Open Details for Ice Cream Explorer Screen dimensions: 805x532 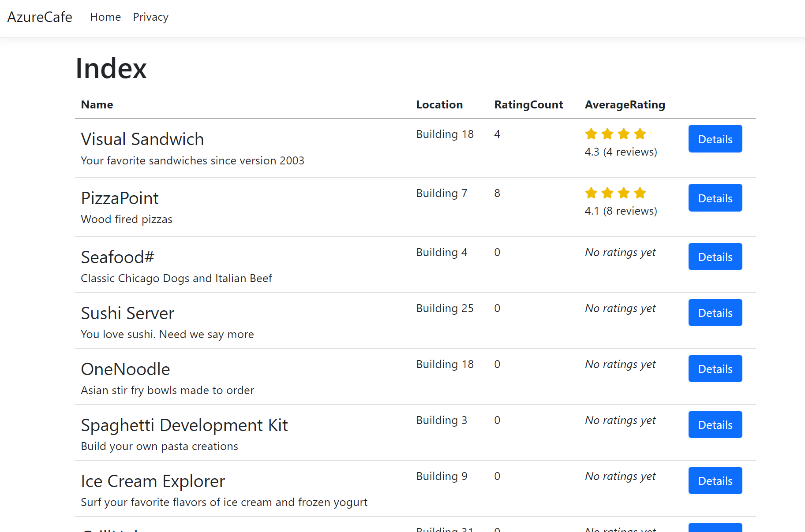pos(715,480)
